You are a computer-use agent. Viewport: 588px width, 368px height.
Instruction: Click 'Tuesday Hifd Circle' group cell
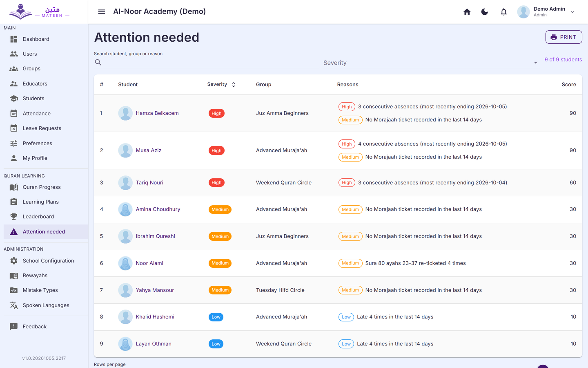click(280, 290)
